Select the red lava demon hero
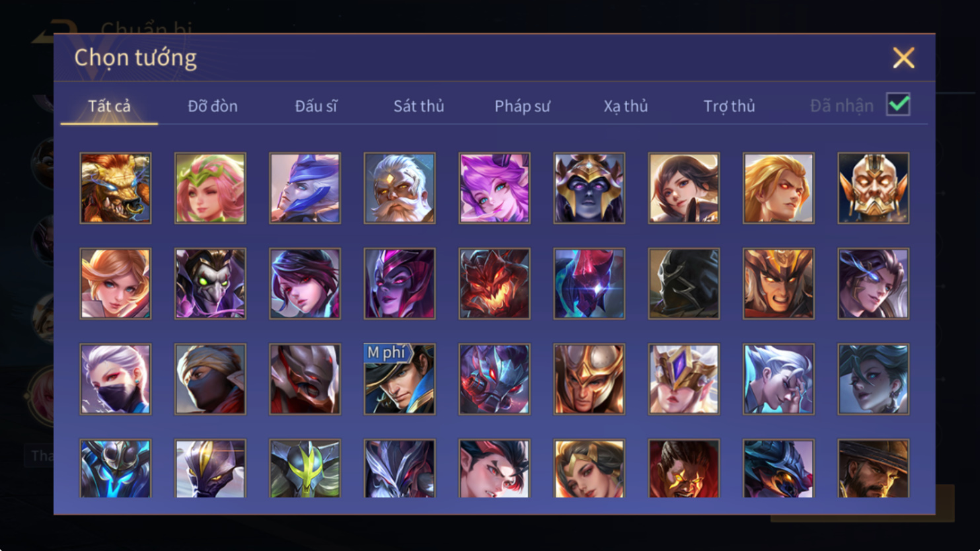The width and height of the screenshot is (980, 551). coord(494,283)
